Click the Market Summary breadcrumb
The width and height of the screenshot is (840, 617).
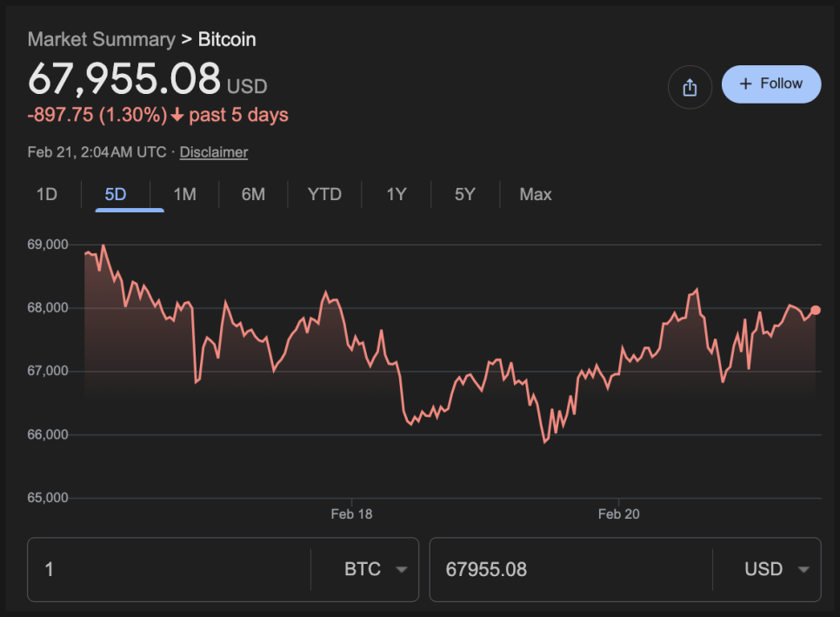coord(101,39)
